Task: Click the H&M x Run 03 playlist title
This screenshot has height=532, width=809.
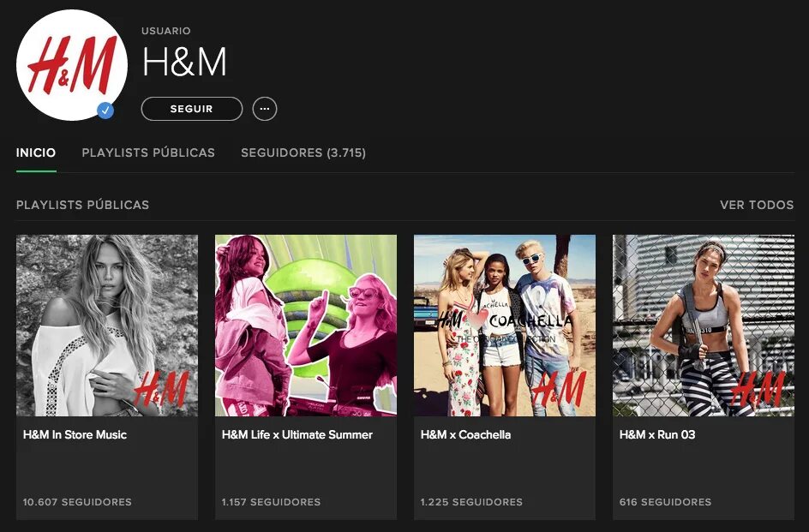Action: tap(657, 434)
